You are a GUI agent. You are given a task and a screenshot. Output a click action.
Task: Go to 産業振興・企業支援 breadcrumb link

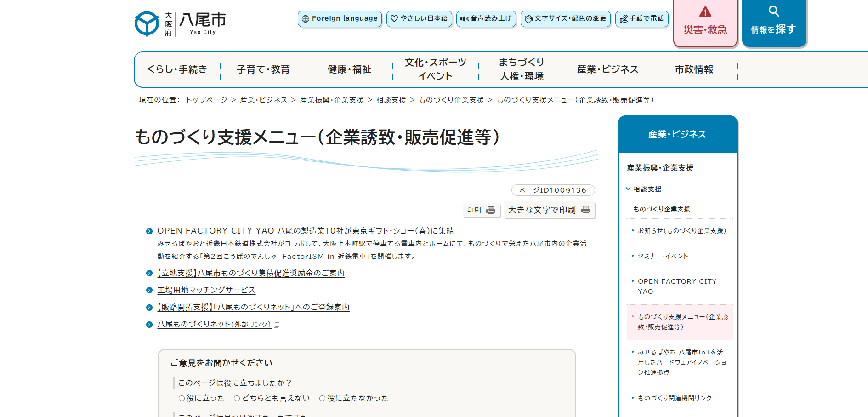coord(332,100)
